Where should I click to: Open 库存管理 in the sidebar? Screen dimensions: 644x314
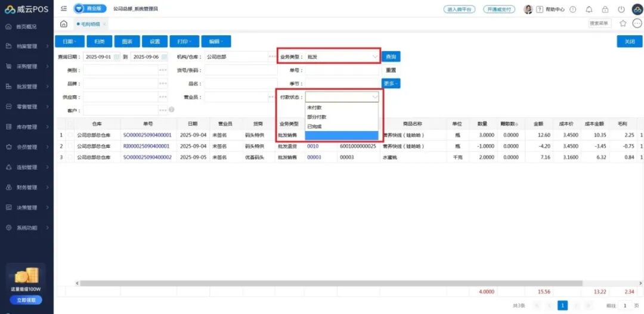(26, 127)
